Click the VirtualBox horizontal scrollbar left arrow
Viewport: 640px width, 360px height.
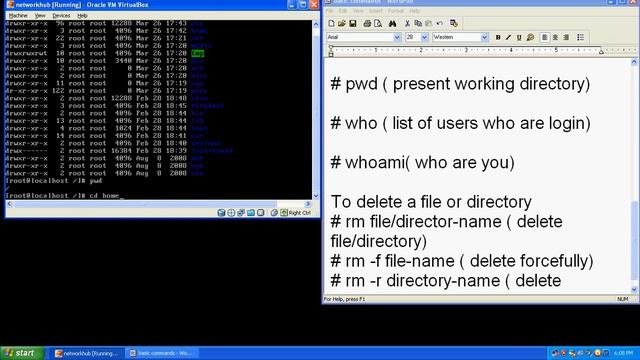9,204
